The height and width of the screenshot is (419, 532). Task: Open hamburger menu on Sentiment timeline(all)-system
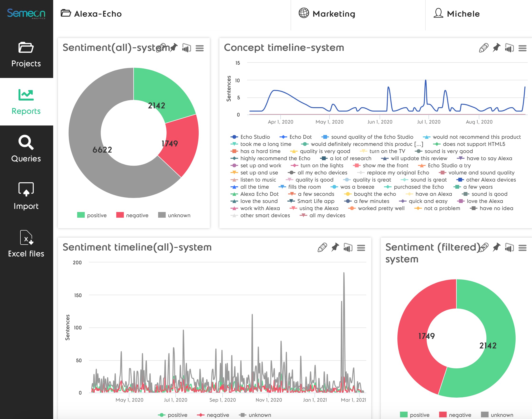pos(361,248)
